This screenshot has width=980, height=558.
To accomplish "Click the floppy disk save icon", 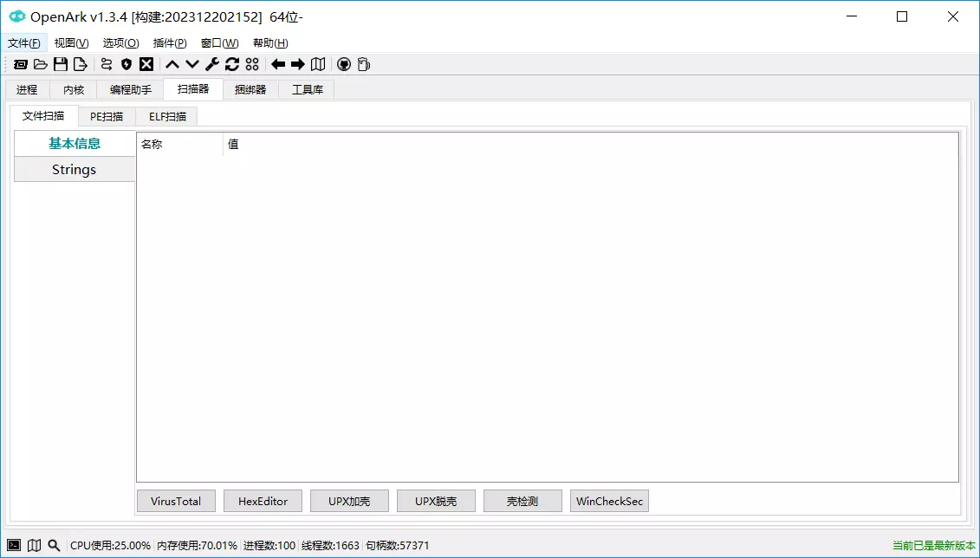I will [x=61, y=64].
